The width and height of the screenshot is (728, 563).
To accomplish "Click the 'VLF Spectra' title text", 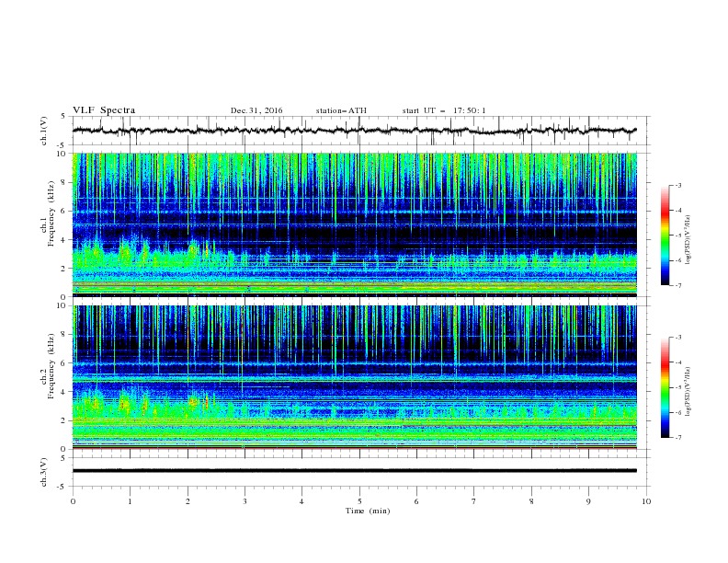I will coord(104,110).
